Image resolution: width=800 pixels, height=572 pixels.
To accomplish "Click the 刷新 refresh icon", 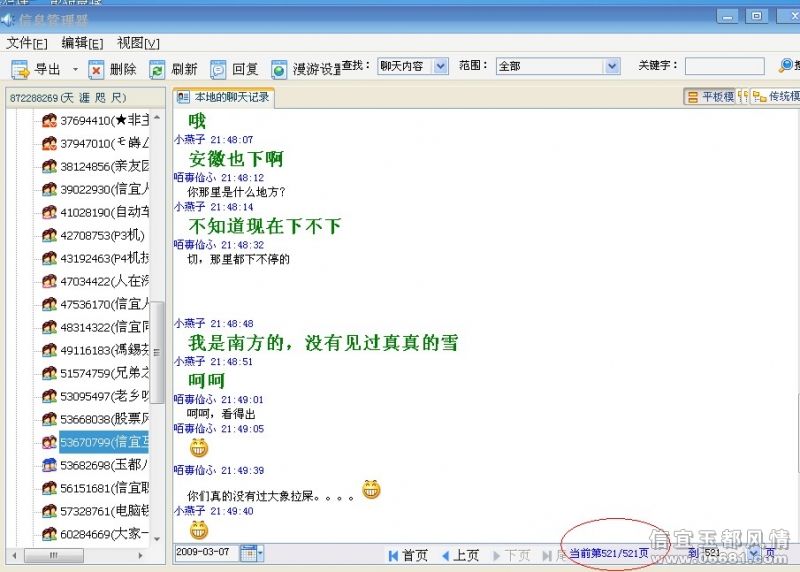I will point(157,69).
